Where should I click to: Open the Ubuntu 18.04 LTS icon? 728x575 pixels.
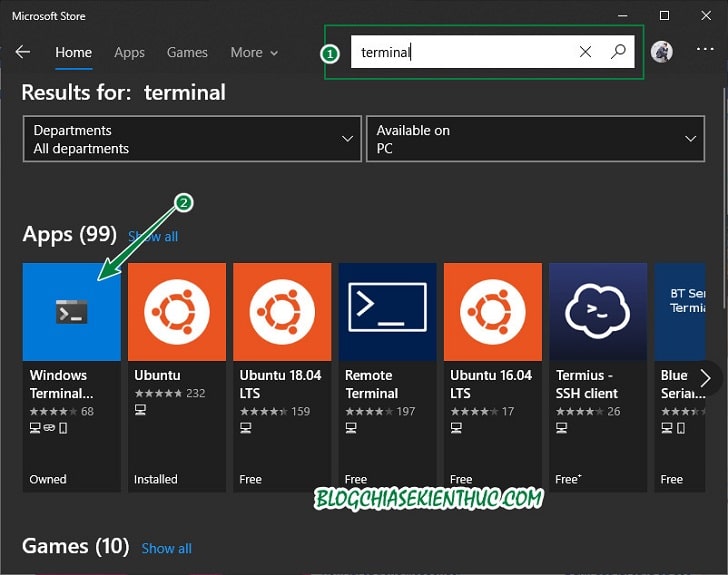282,312
